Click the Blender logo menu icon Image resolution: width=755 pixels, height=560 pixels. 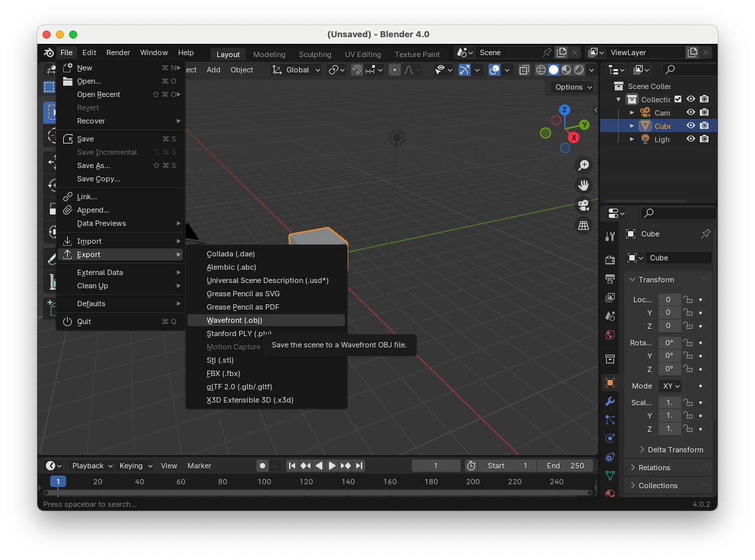(49, 52)
